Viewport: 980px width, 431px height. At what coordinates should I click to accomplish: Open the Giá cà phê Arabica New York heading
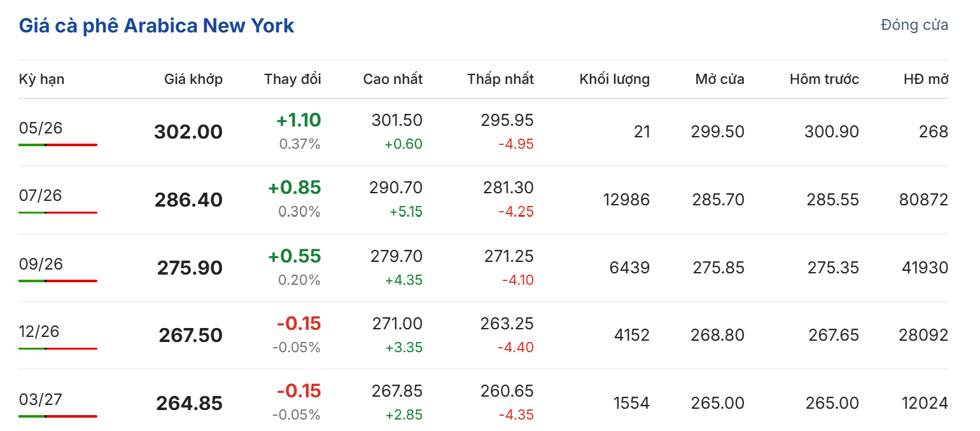(x=157, y=26)
